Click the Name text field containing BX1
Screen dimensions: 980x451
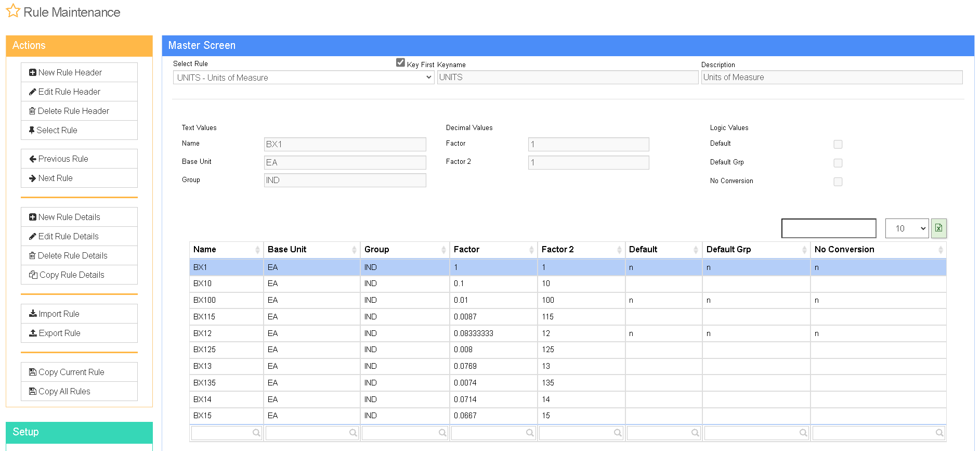coord(345,144)
